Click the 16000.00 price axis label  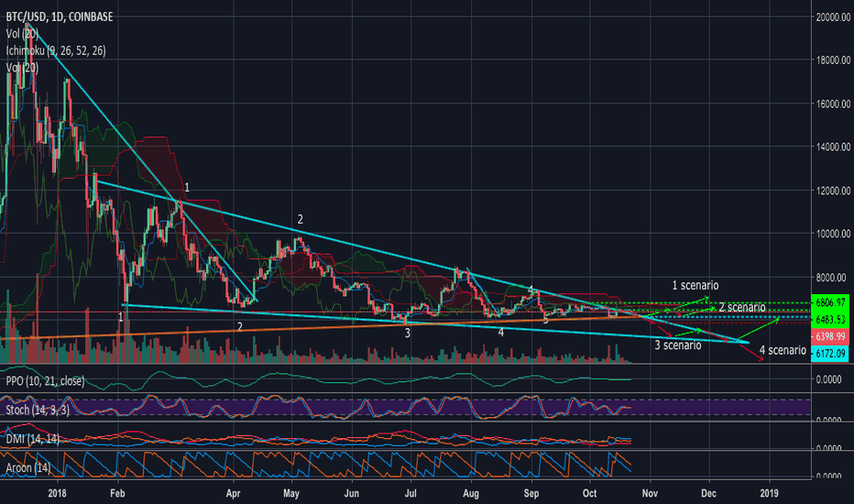833,104
